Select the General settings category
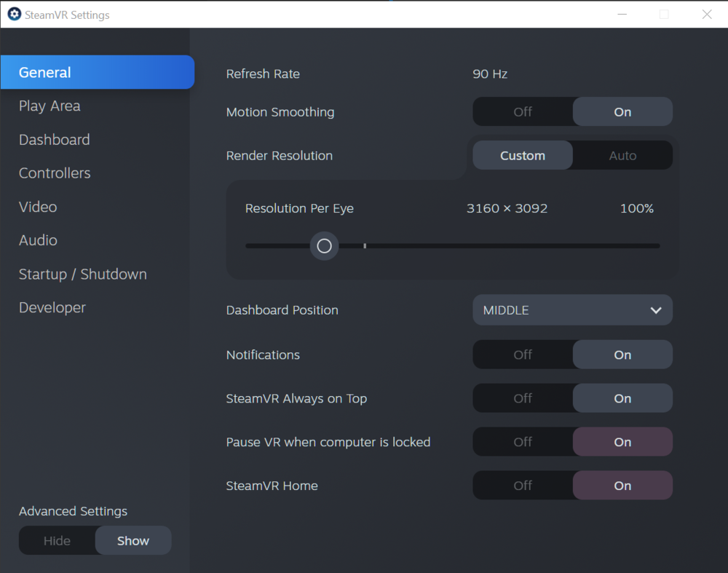728x573 pixels. (x=45, y=72)
